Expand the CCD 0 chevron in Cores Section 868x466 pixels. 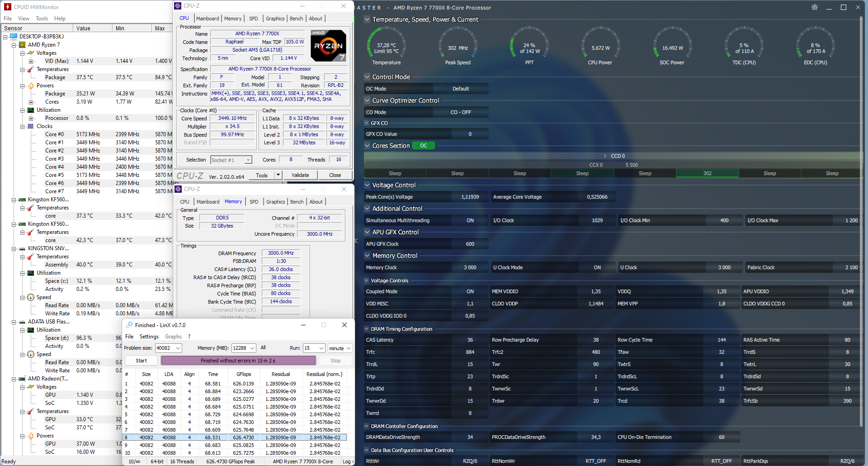click(605, 156)
